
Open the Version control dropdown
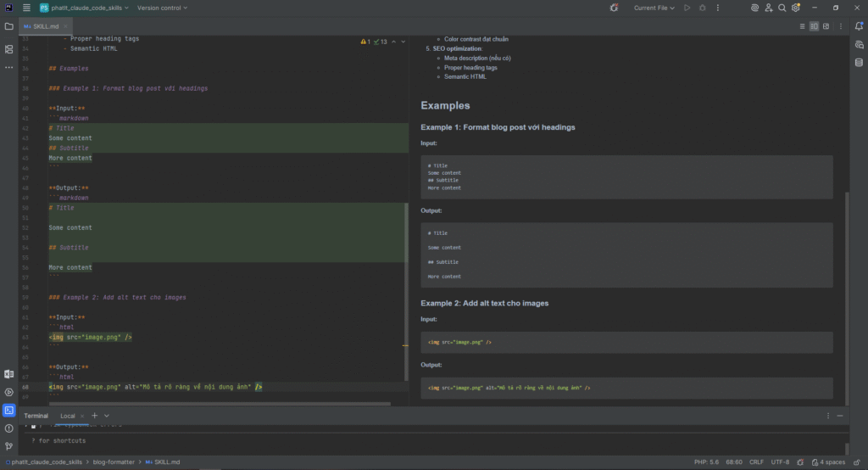coord(162,8)
